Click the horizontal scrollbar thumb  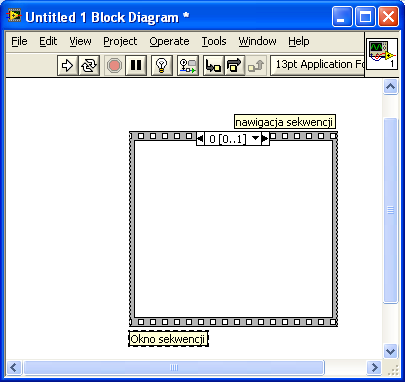tap(174, 368)
